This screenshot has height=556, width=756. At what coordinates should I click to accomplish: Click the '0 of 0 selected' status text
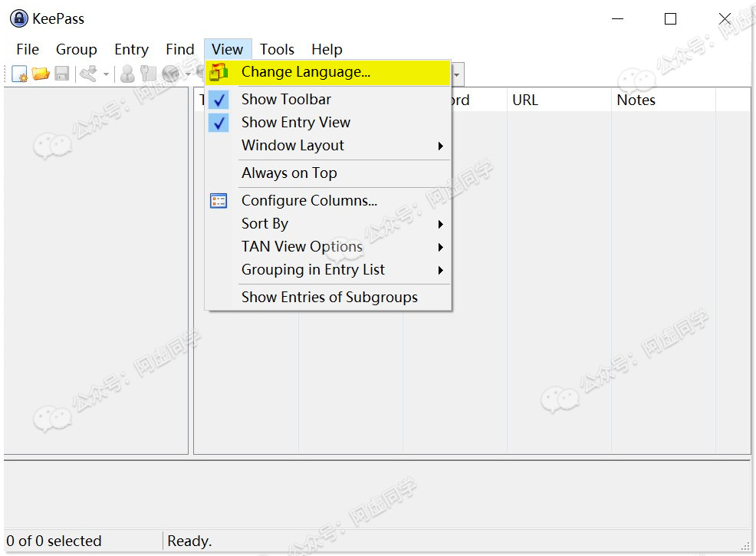(x=54, y=541)
